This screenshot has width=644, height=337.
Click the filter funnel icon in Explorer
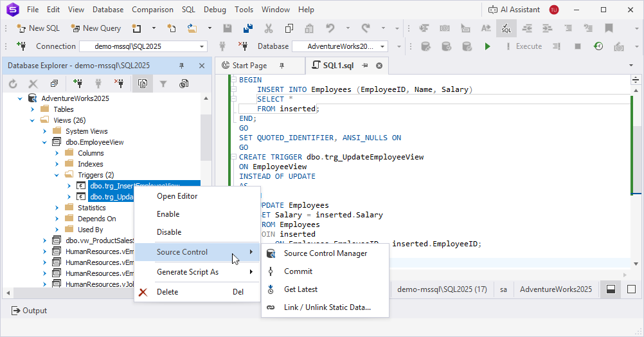163,84
